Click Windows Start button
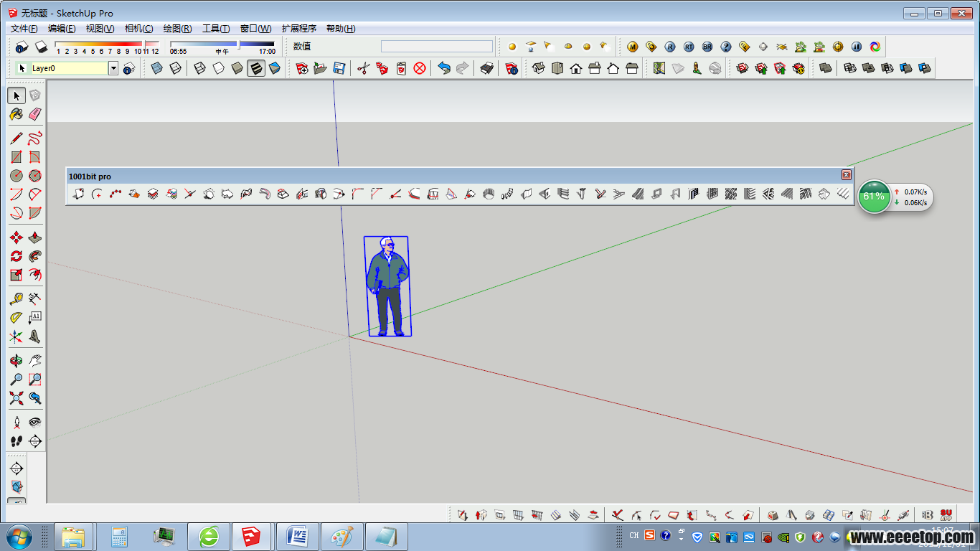 click(x=19, y=537)
